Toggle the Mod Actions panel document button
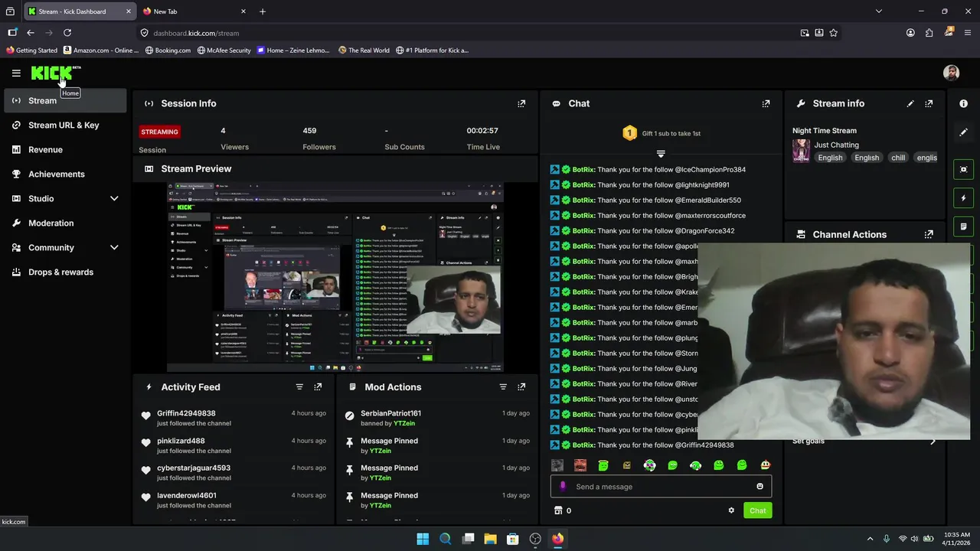This screenshot has width=980, height=551. click(963, 227)
